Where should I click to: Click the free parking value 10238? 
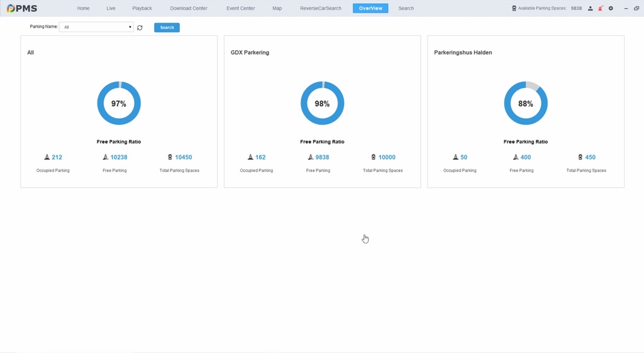click(119, 157)
